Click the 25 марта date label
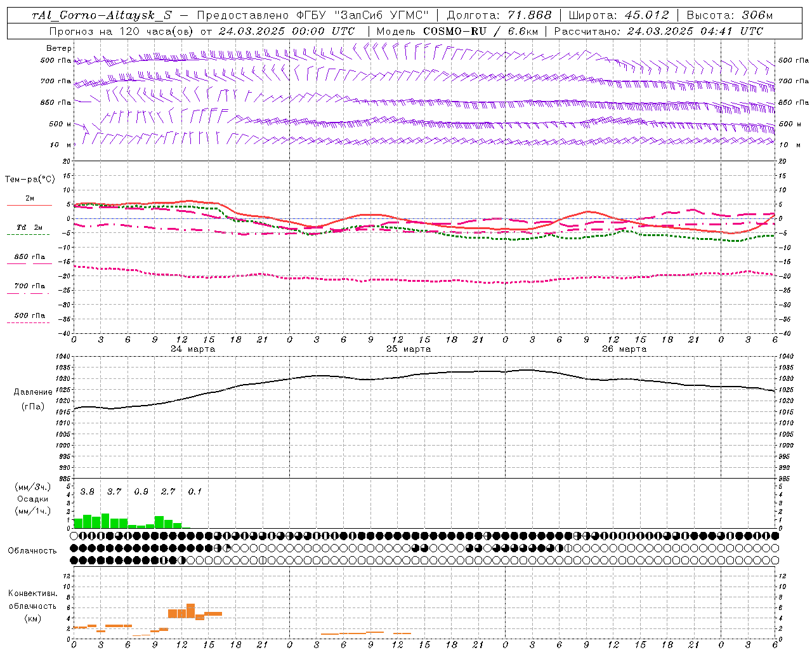Viewport: 812px width, 650px height. click(409, 349)
